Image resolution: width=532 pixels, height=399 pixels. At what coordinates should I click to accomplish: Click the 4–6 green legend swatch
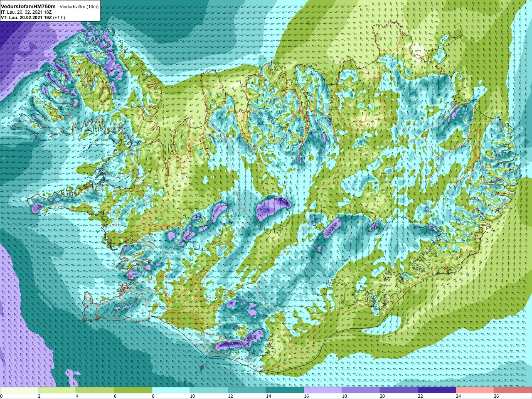click(95, 390)
